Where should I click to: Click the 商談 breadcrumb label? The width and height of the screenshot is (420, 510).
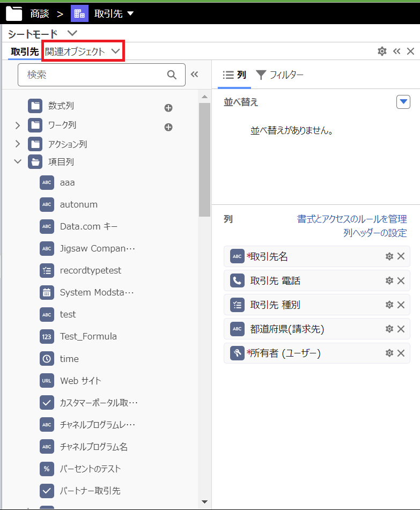[x=40, y=13]
